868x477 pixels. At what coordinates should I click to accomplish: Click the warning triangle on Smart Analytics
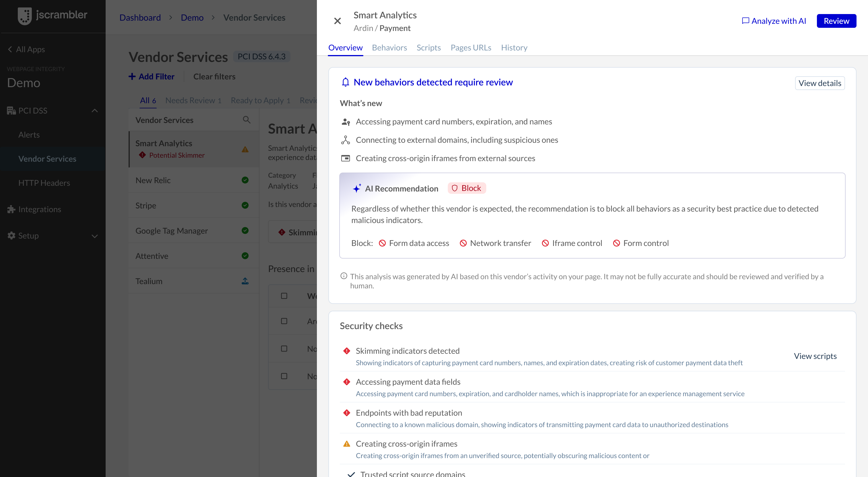coord(245,149)
